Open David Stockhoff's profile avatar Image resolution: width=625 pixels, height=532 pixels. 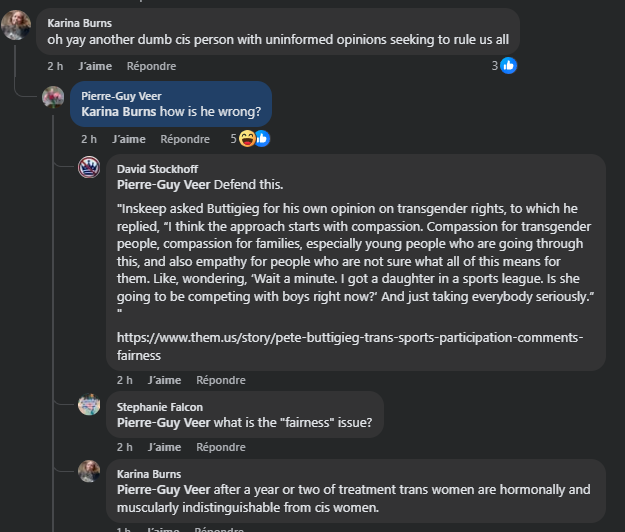pyautogui.click(x=89, y=167)
